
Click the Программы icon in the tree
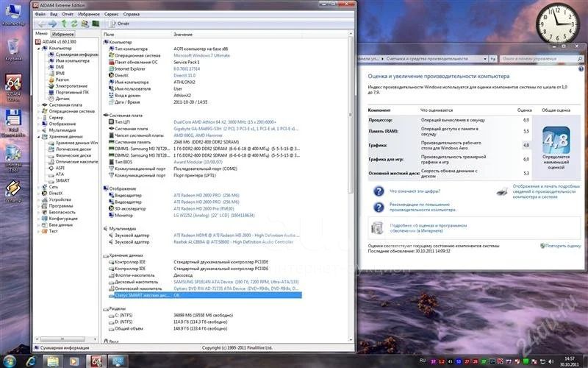coord(45,206)
